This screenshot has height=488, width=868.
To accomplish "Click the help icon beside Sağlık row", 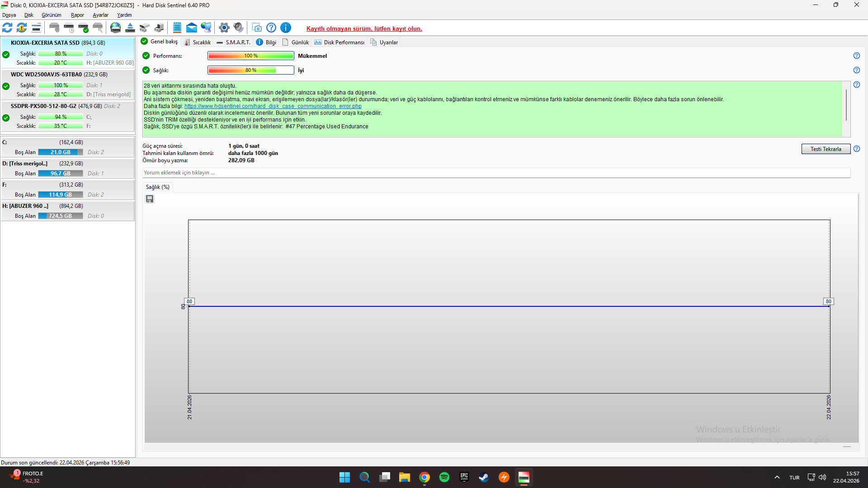I will point(857,70).
